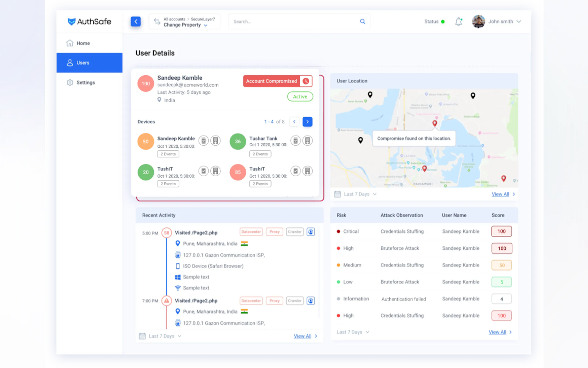
Task: Open notifications bell
Action: tap(458, 21)
